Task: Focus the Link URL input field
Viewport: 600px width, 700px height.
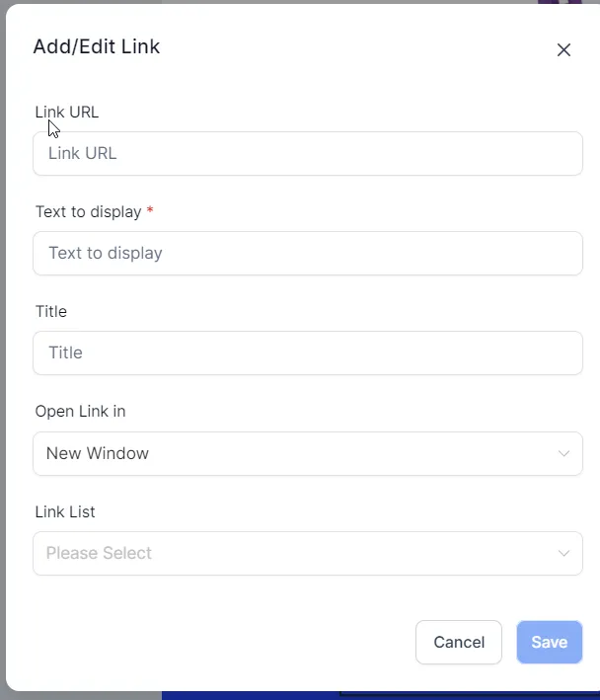Action: (307, 154)
